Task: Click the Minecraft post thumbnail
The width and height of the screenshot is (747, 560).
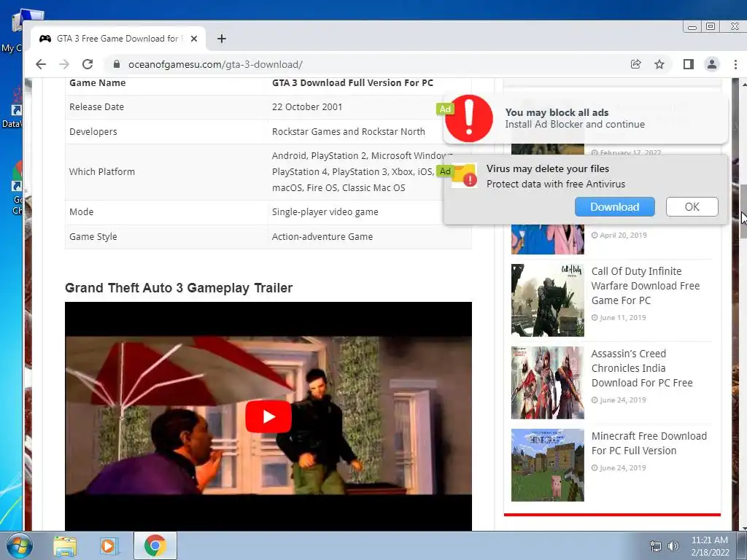Action: [x=547, y=465]
